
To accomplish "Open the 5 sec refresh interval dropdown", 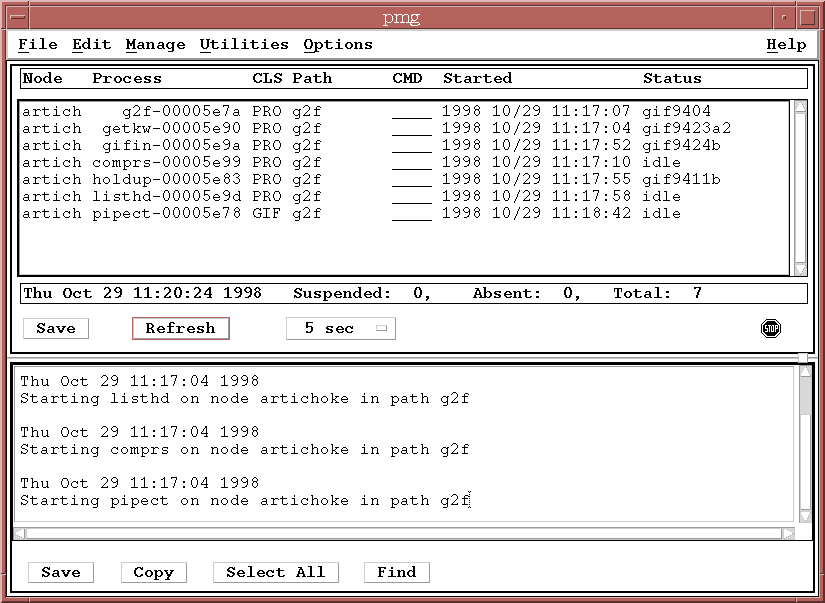I will pos(340,328).
